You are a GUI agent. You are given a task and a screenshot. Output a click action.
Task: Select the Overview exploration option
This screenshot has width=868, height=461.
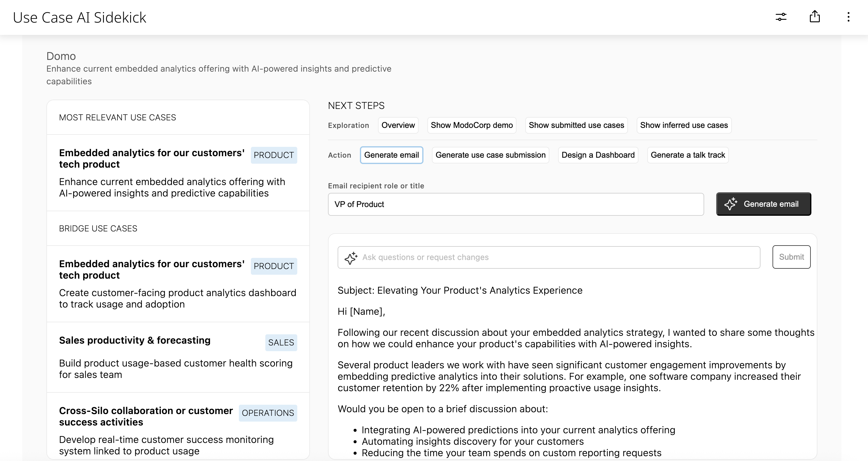(398, 125)
